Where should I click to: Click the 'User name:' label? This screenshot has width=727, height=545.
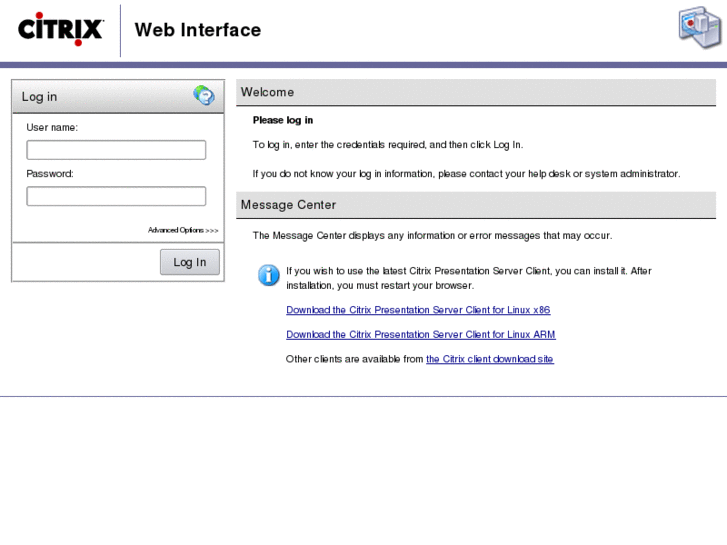click(52, 128)
